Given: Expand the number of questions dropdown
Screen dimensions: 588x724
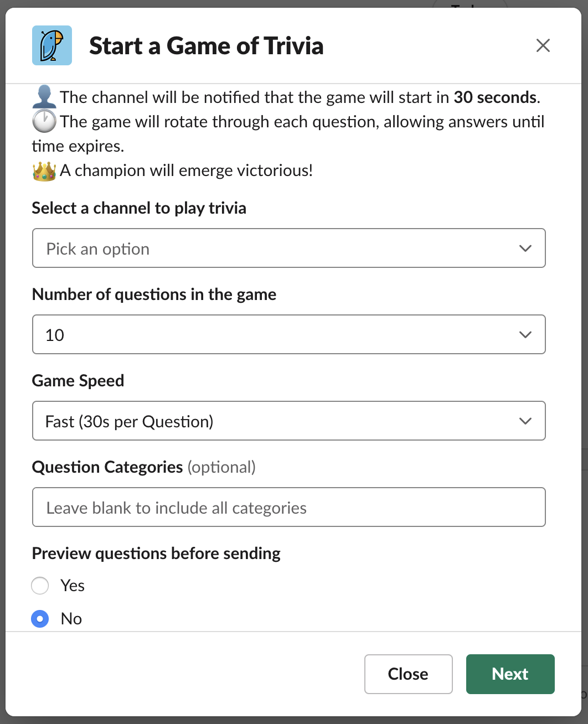Looking at the screenshot, I should (x=289, y=334).
